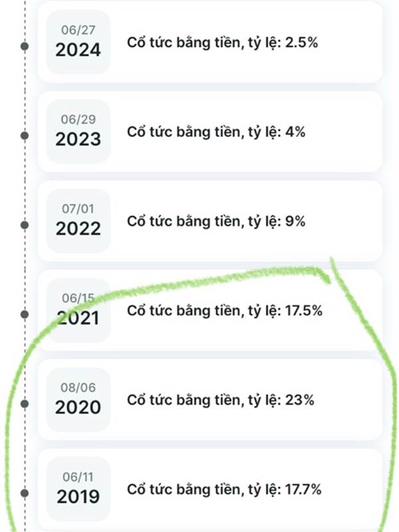The image size is (399, 532).
Task: Select the 9% cash dividend text
Action: point(215,221)
